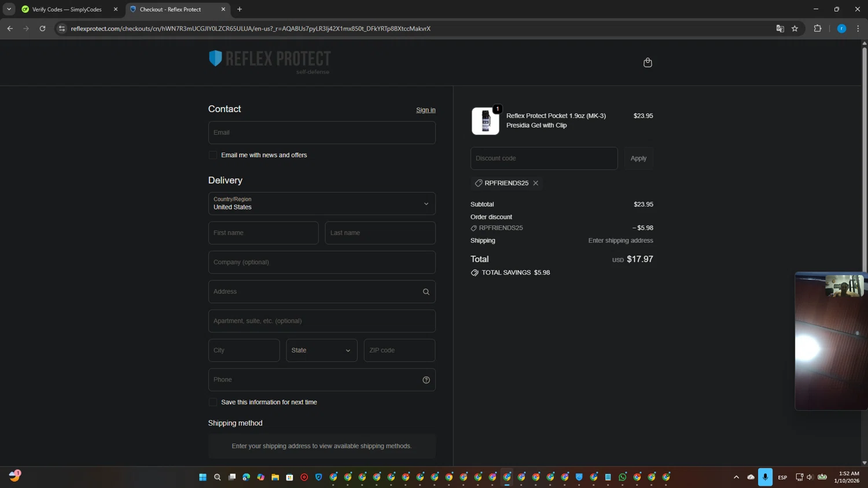The width and height of the screenshot is (868, 488).
Task: Open the red circle app in taskbar
Action: click(304, 477)
